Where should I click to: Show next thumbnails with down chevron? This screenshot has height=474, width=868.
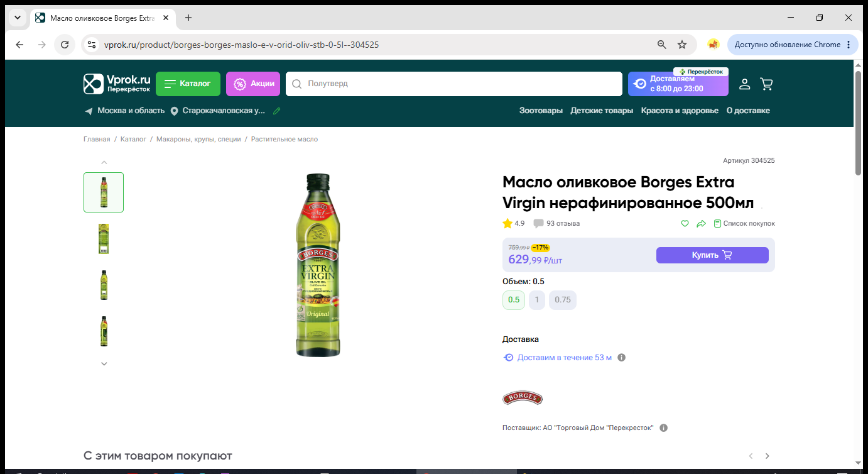tap(104, 363)
